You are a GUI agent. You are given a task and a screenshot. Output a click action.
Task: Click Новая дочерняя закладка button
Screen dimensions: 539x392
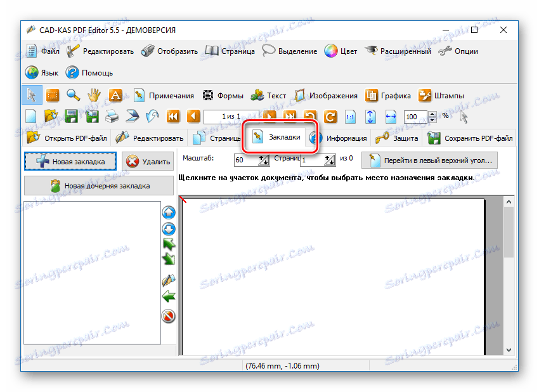[x=99, y=186]
